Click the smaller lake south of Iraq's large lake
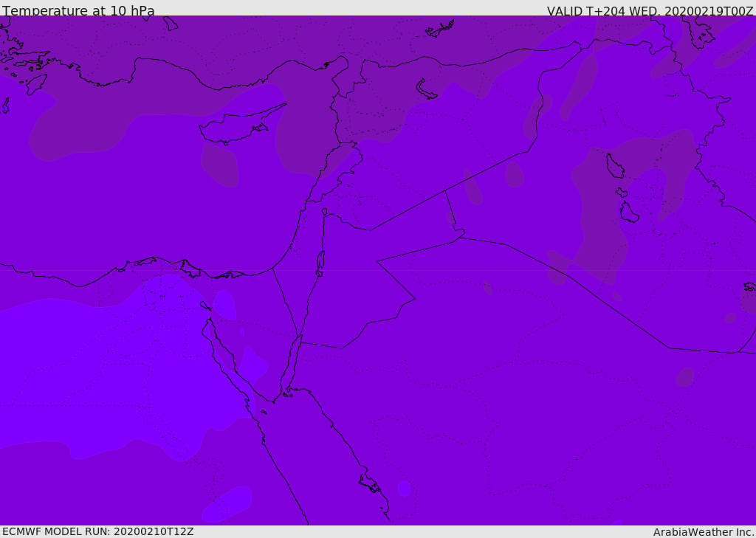 (x=628, y=213)
